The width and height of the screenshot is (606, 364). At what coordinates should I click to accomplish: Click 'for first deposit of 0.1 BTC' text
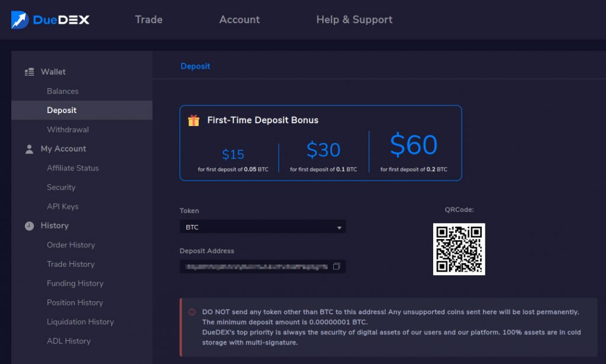[324, 169]
